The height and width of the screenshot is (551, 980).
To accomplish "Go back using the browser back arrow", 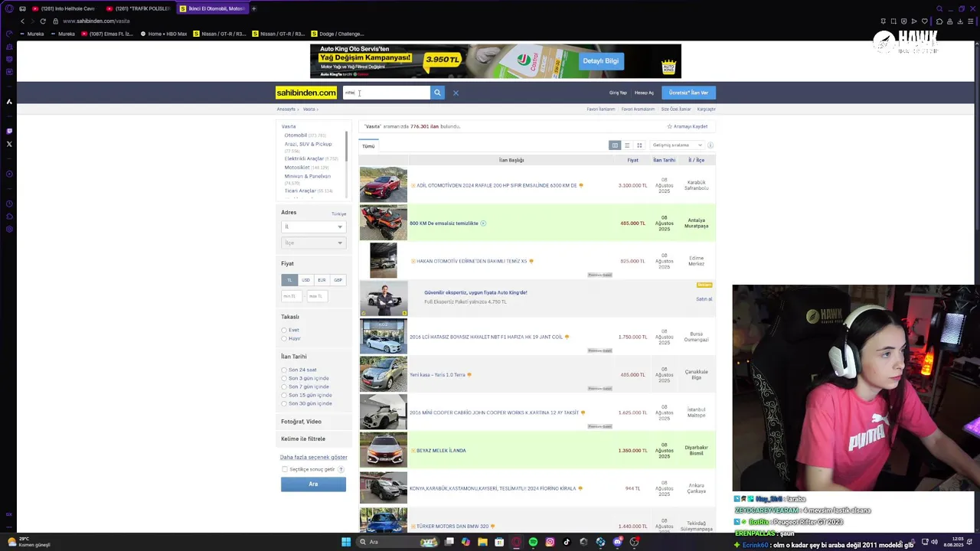I will pos(22,21).
